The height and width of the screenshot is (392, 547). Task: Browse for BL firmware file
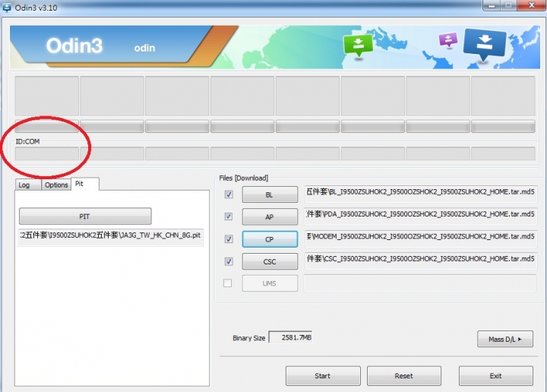click(x=270, y=194)
